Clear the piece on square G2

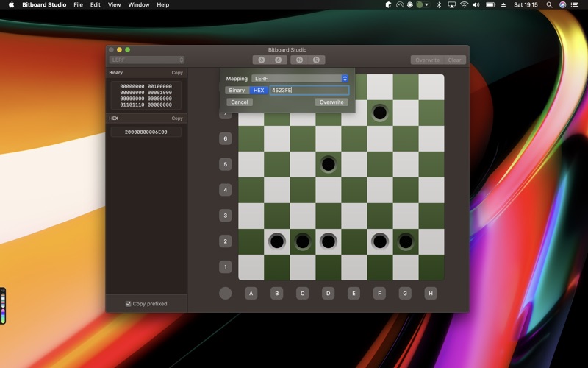[406, 241]
